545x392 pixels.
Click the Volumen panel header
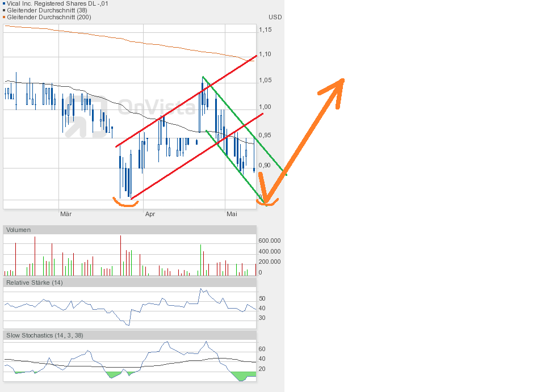click(x=129, y=230)
